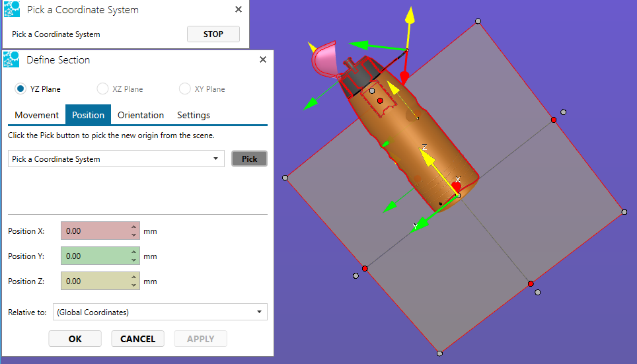Image resolution: width=637 pixels, height=364 pixels.
Task: Click the red midpoint handle on upper-right plane edge
Action: click(554, 120)
